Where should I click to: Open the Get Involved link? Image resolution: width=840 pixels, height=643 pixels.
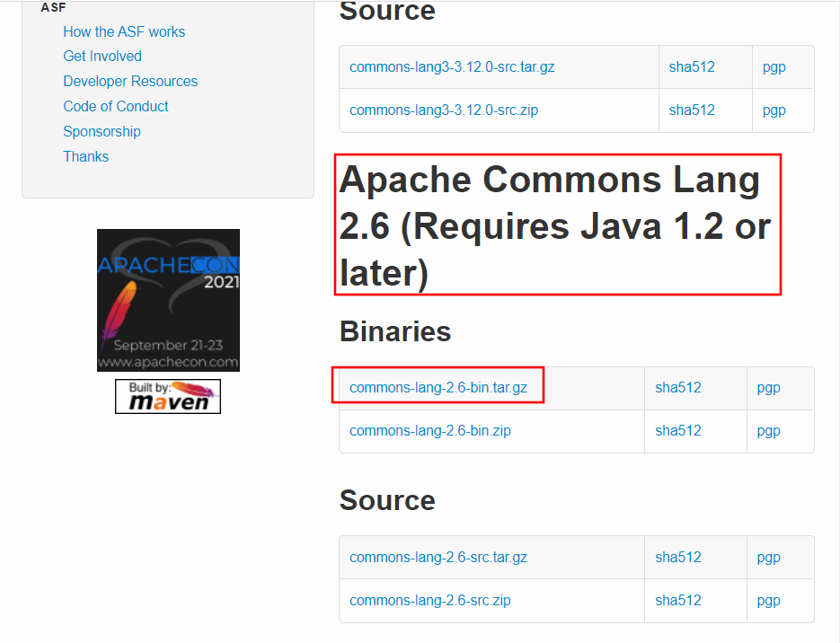coord(102,57)
